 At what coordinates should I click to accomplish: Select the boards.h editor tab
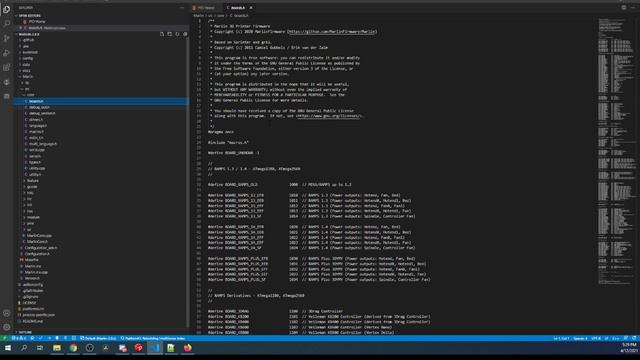coord(239,8)
